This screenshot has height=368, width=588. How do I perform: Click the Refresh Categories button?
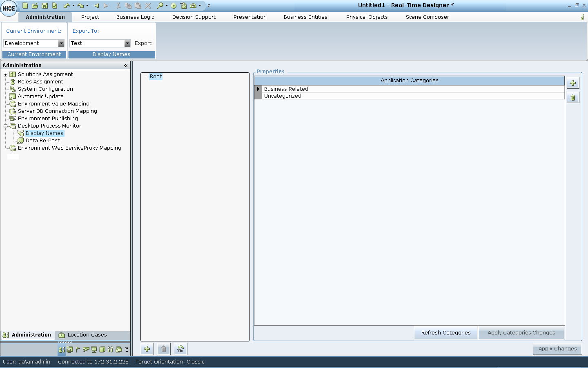coord(446,333)
